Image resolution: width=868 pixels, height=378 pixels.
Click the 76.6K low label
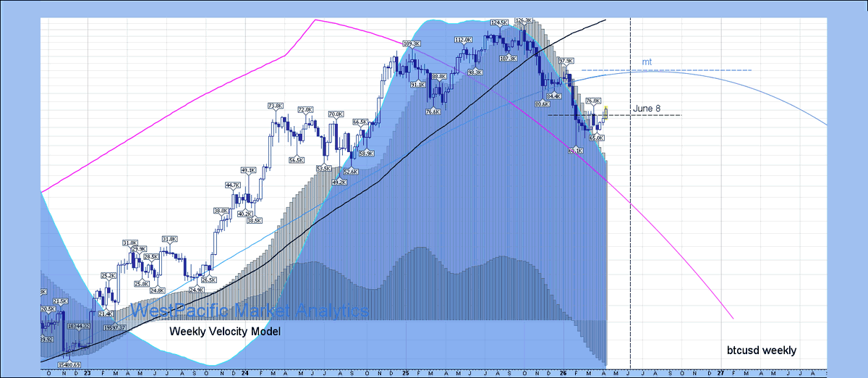[x=433, y=112]
